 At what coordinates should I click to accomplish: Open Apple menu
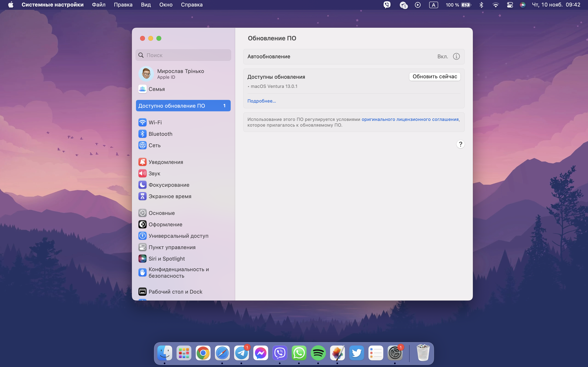point(11,5)
